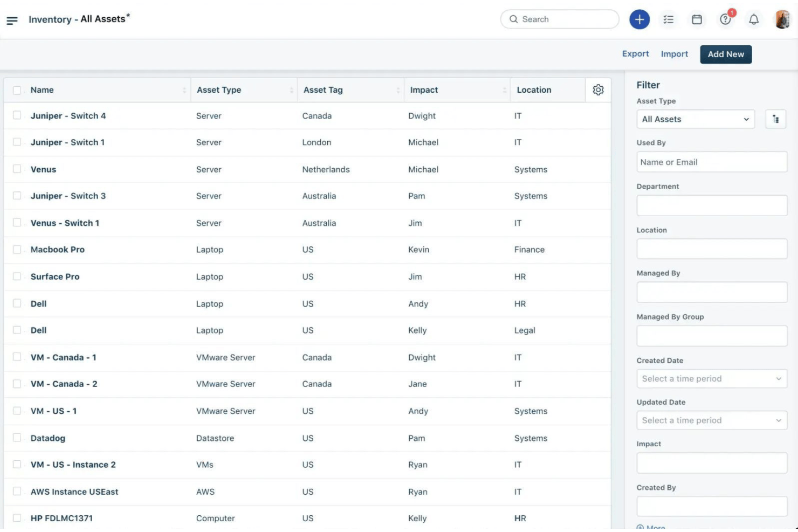Click the Impact filter field
This screenshot has height=532, width=798.
point(712,463)
